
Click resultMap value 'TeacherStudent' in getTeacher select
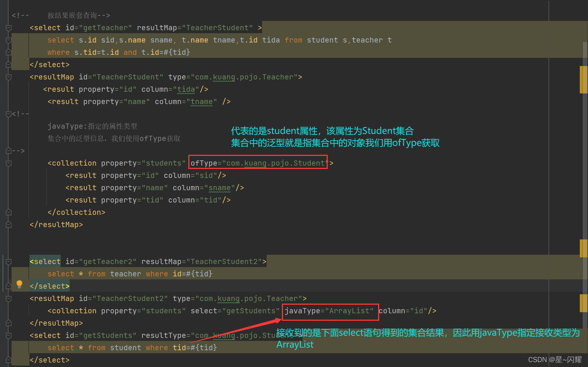click(x=217, y=28)
